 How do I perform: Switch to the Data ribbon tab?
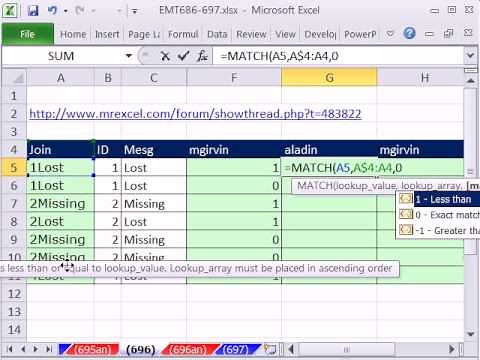[217, 34]
